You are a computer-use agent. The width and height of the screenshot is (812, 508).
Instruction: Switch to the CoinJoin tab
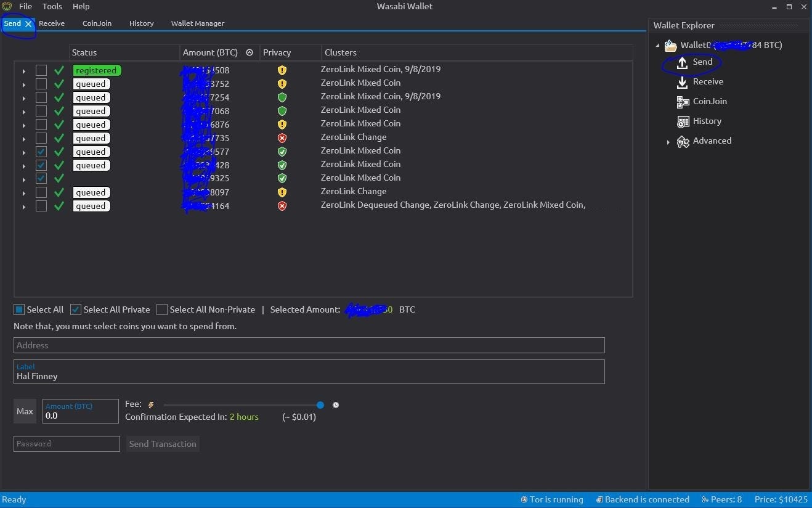click(97, 23)
